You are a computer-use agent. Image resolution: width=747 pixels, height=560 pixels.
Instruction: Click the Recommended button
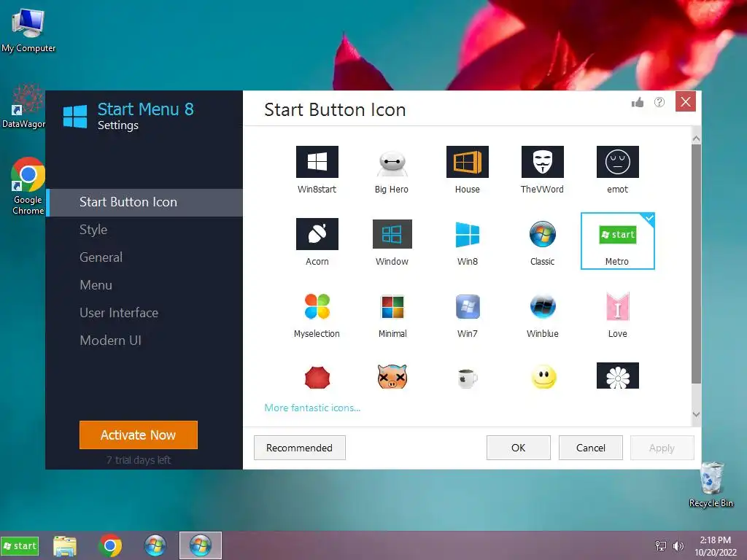(299, 448)
